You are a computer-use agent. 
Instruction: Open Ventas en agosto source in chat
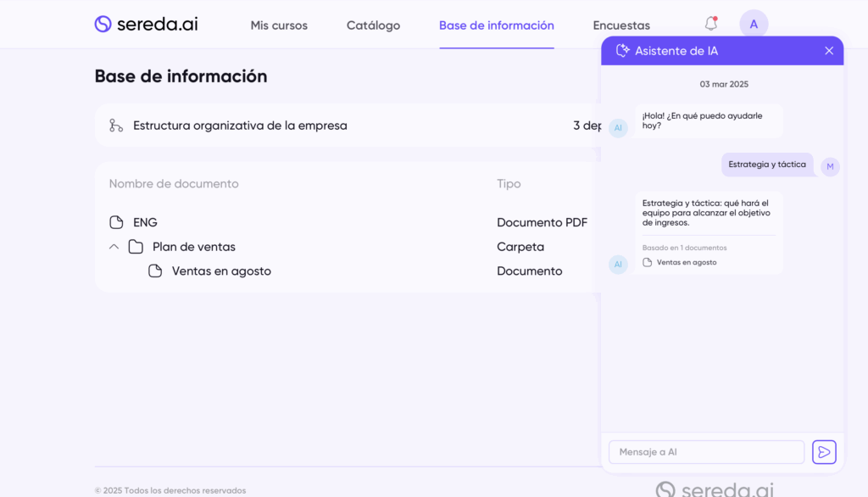(686, 263)
